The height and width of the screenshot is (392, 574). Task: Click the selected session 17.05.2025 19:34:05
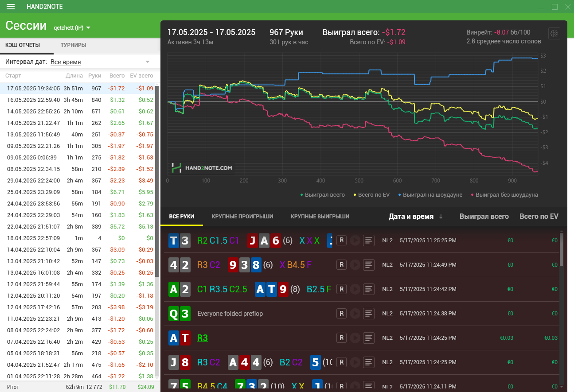click(77, 89)
